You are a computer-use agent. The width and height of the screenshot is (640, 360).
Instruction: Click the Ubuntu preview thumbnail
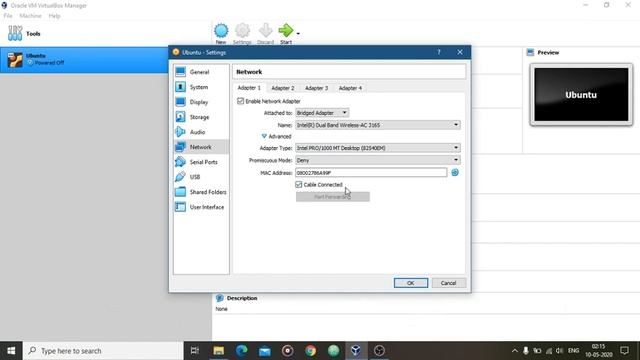581,95
